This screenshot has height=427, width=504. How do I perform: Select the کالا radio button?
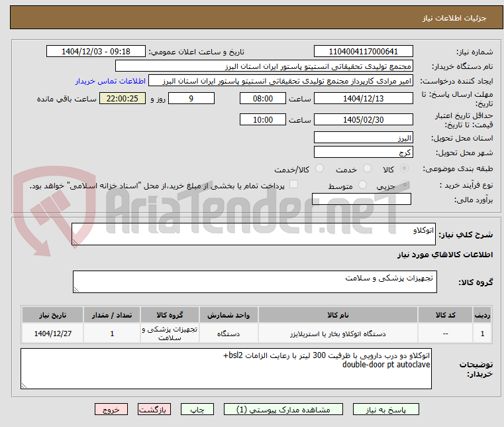[404, 168]
